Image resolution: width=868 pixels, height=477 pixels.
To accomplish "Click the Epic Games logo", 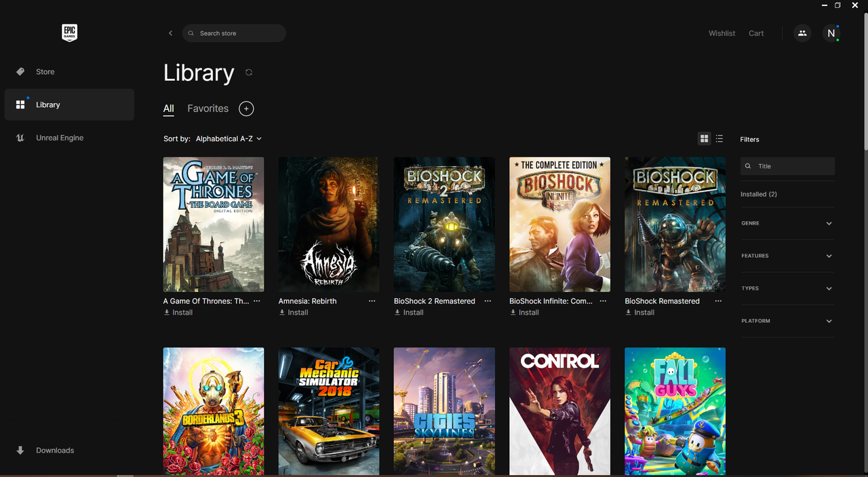I will [x=69, y=33].
